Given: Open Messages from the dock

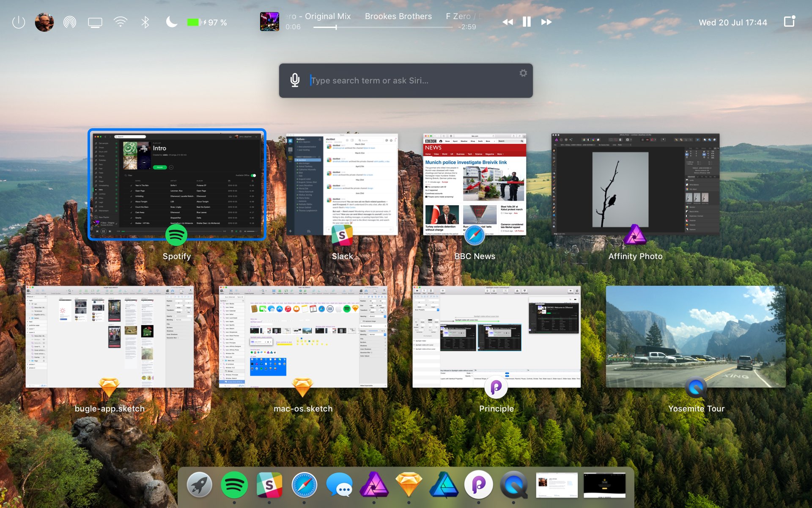Looking at the screenshot, I should [339, 484].
